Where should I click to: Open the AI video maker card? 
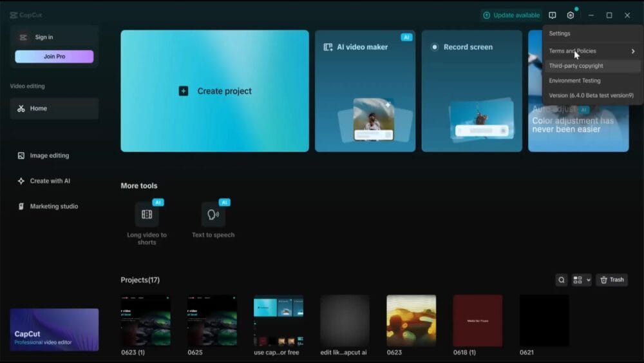tap(365, 91)
